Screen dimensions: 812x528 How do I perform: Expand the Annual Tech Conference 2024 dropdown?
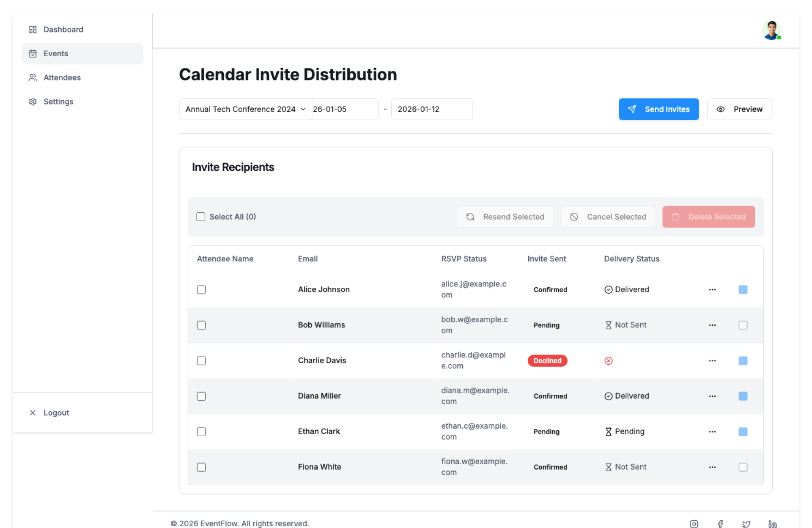pos(245,109)
